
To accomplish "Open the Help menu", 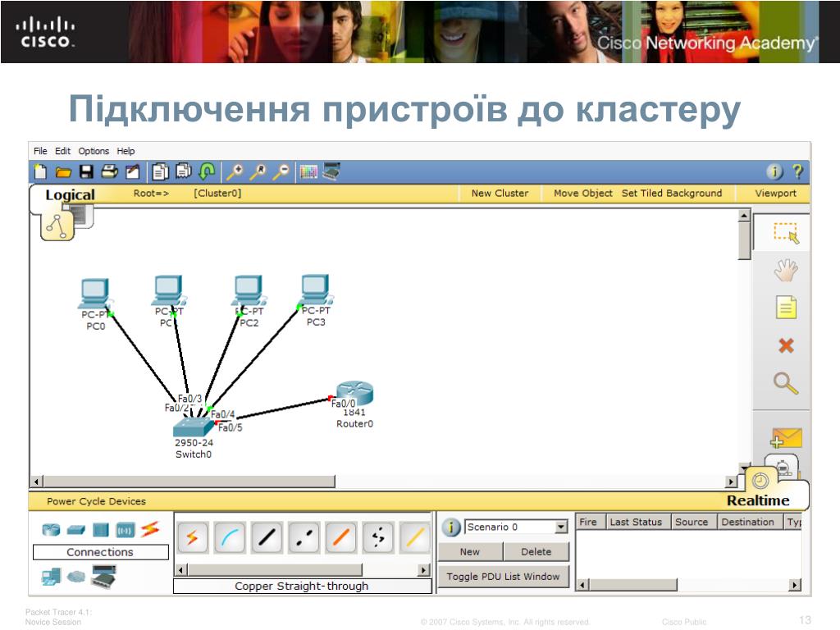I will click(x=126, y=151).
